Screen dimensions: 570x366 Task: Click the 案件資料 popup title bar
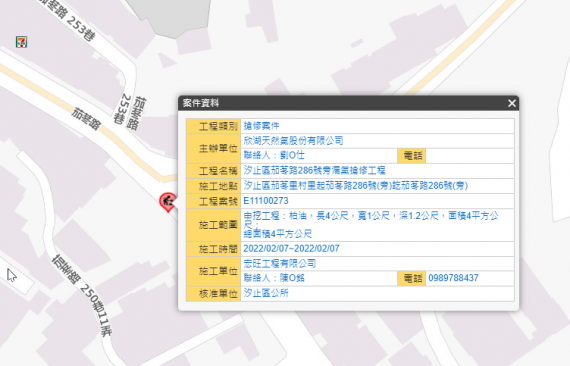[348, 103]
